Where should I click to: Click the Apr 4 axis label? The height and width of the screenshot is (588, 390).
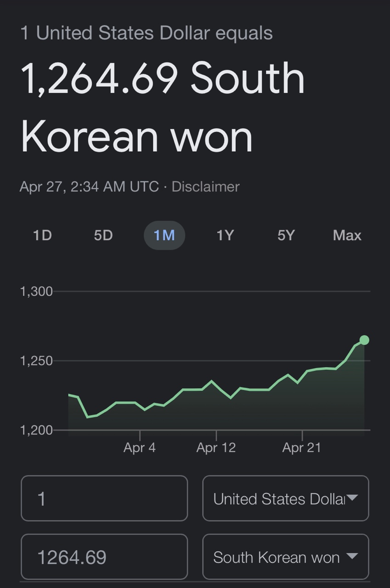[x=140, y=447]
